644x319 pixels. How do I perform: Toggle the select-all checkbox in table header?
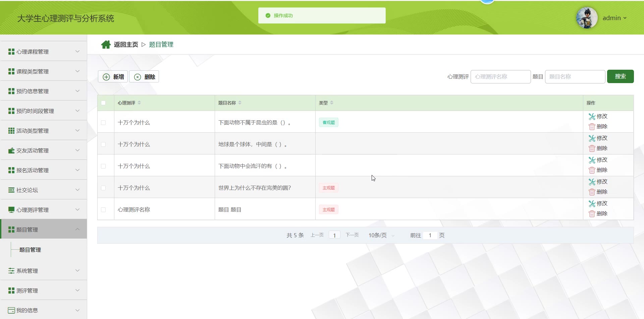[x=103, y=103]
